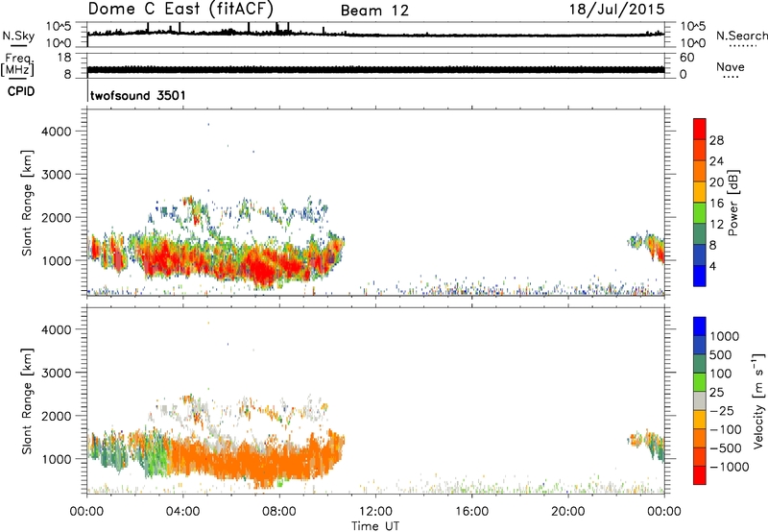Click the "3000" range tick in Power panel
The image size is (768, 532).
(57, 175)
